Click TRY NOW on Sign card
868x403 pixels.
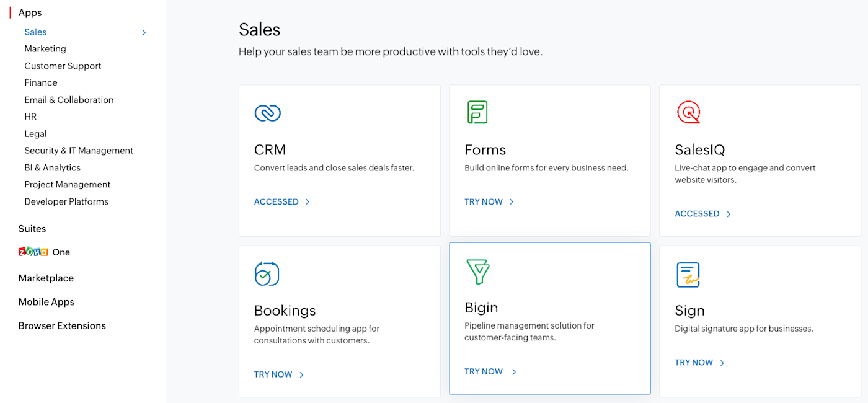click(x=694, y=363)
